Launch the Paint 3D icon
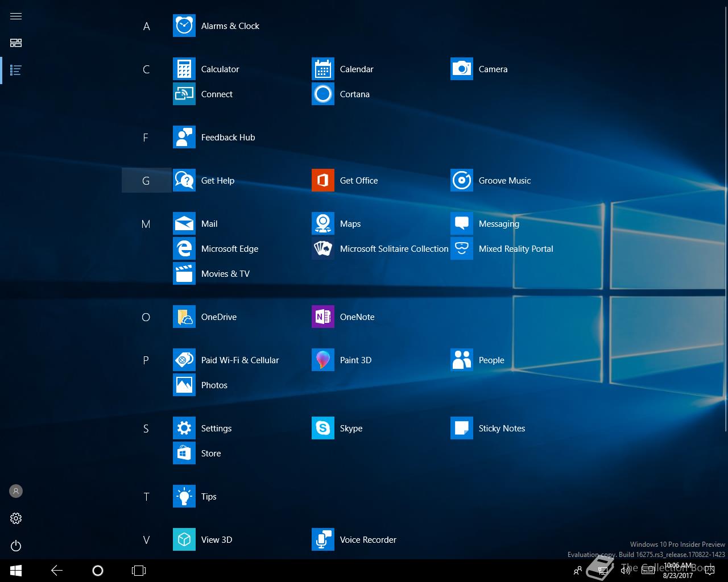This screenshot has height=582, width=728. click(322, 360)
